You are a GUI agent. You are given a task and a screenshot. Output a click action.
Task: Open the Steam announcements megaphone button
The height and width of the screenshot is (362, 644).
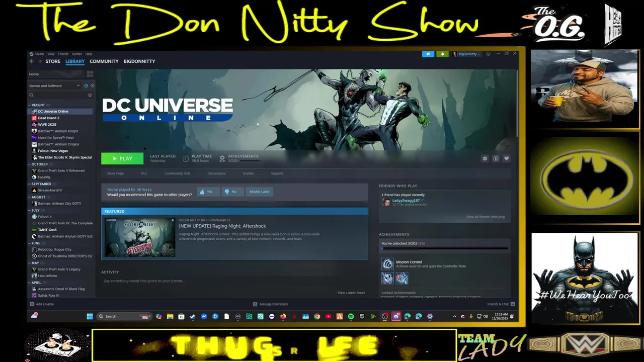pyautogui.click(x=428, y=54)
